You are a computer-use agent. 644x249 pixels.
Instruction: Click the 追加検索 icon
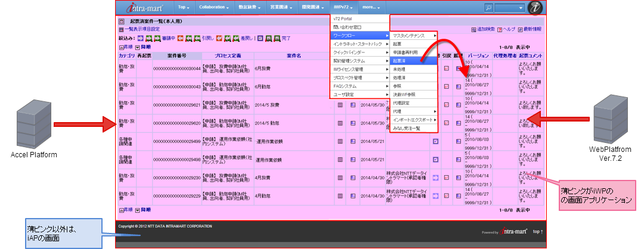coord(473,30)
